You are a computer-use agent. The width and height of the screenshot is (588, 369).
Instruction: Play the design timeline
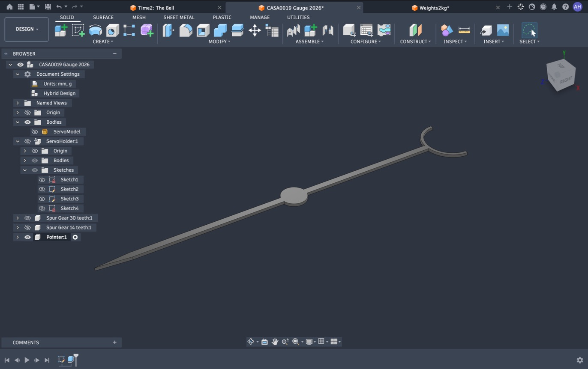point(27,360)
